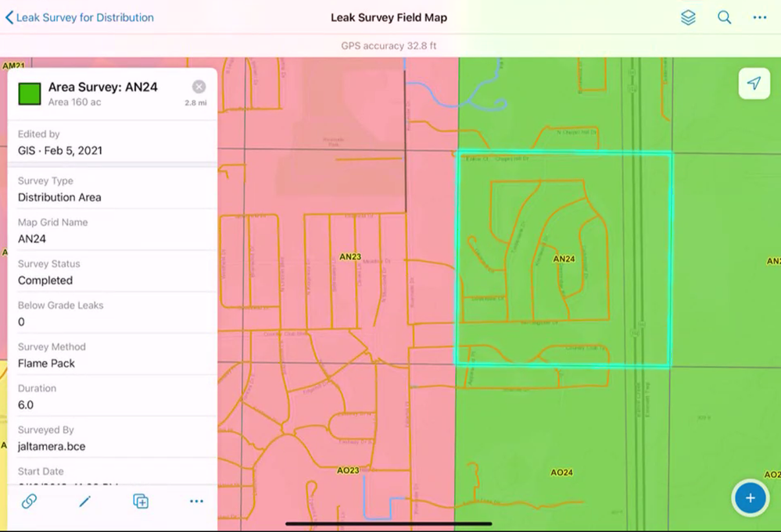Select the Survey Method Flame Pack field
The image size is (781, 532).
tap(113, 355)
